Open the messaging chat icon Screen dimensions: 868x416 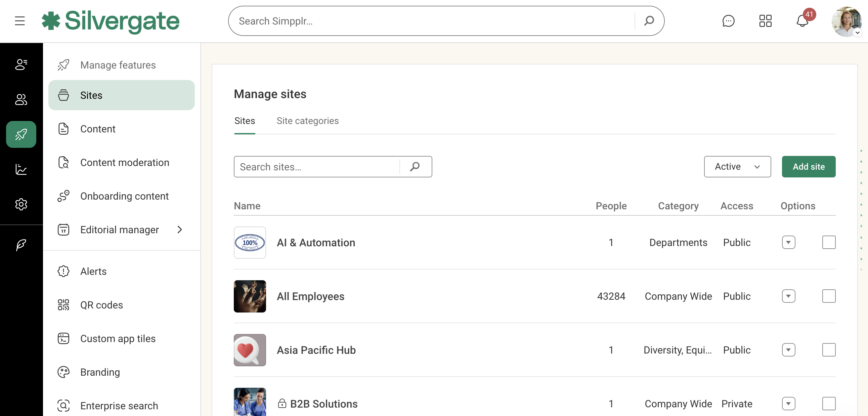[x=729, y=21]
